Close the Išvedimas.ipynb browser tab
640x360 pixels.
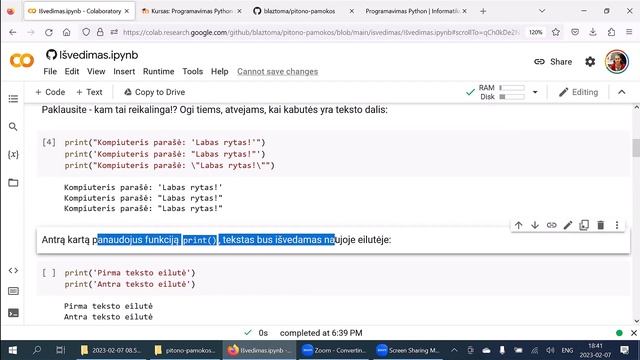pos(127,11)
